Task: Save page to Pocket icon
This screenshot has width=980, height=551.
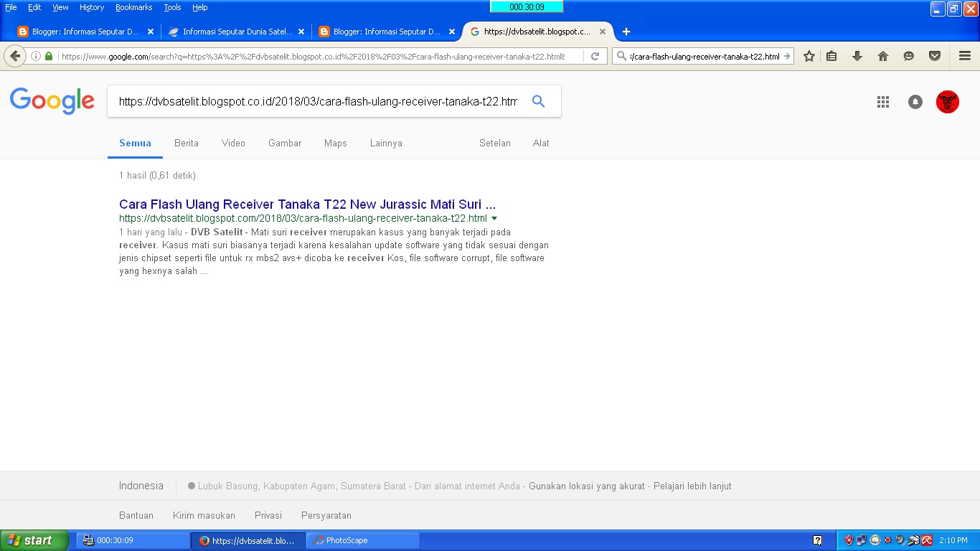Action: (x=935, y=56)
